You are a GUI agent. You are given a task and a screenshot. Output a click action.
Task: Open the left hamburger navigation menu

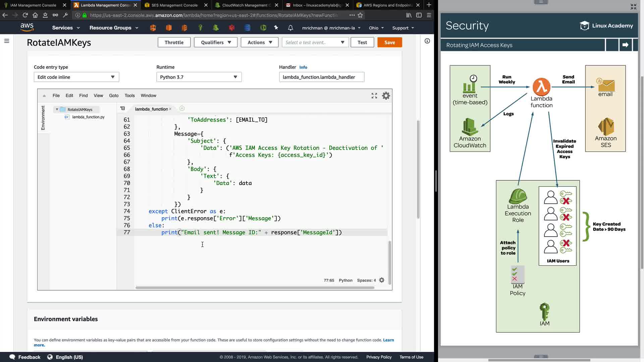click(7, 41)
